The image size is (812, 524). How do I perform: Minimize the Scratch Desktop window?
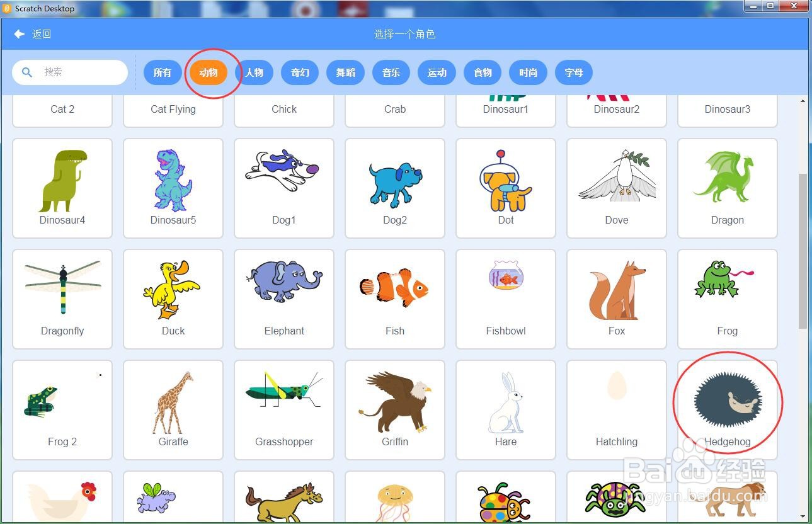tap(752, 6)
